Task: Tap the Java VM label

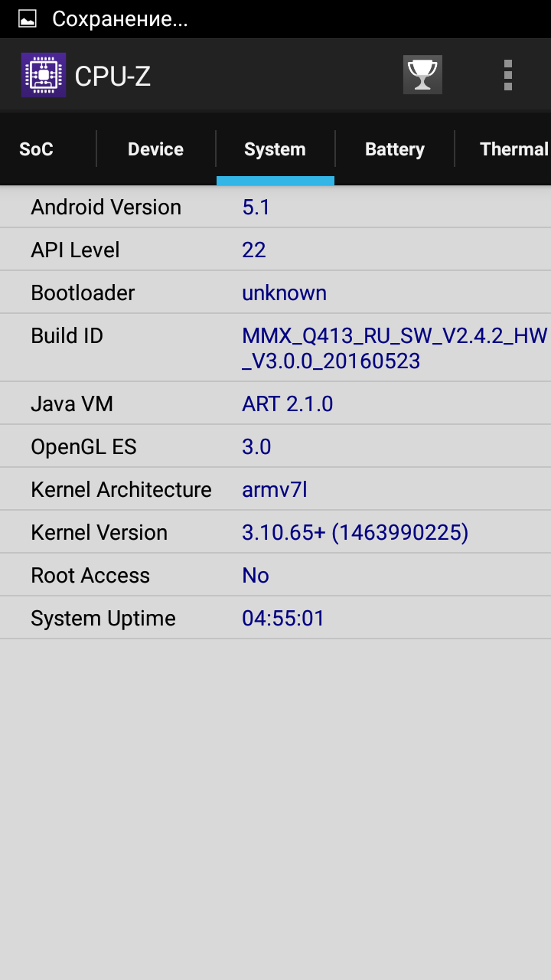Action: (x=72, y=403)
